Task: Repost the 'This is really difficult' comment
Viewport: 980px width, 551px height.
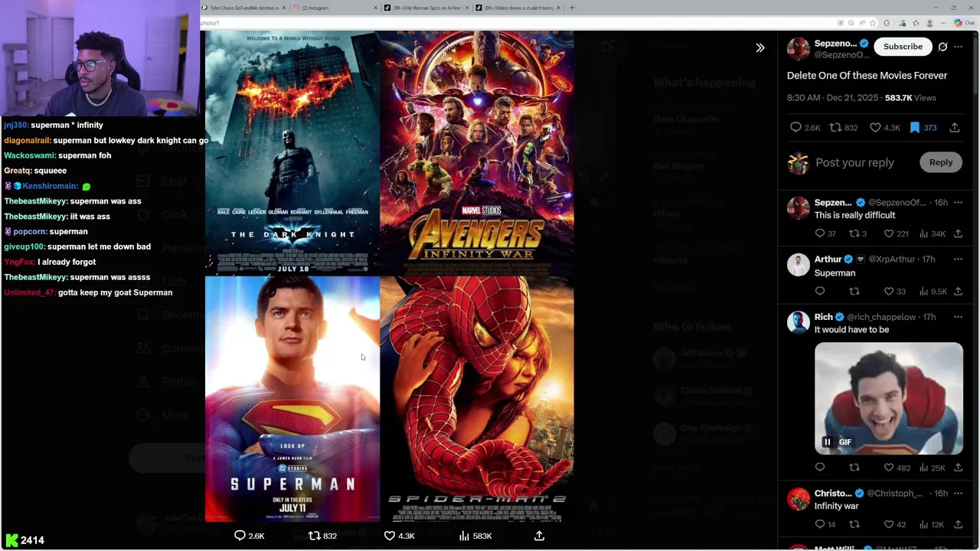Action: point(857,233)
